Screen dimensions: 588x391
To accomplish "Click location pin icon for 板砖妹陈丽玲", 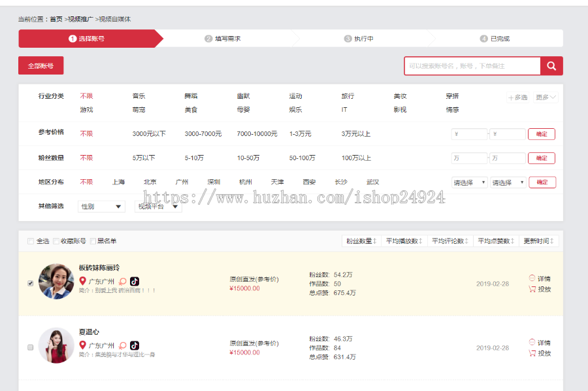I will tap(83, 281).
